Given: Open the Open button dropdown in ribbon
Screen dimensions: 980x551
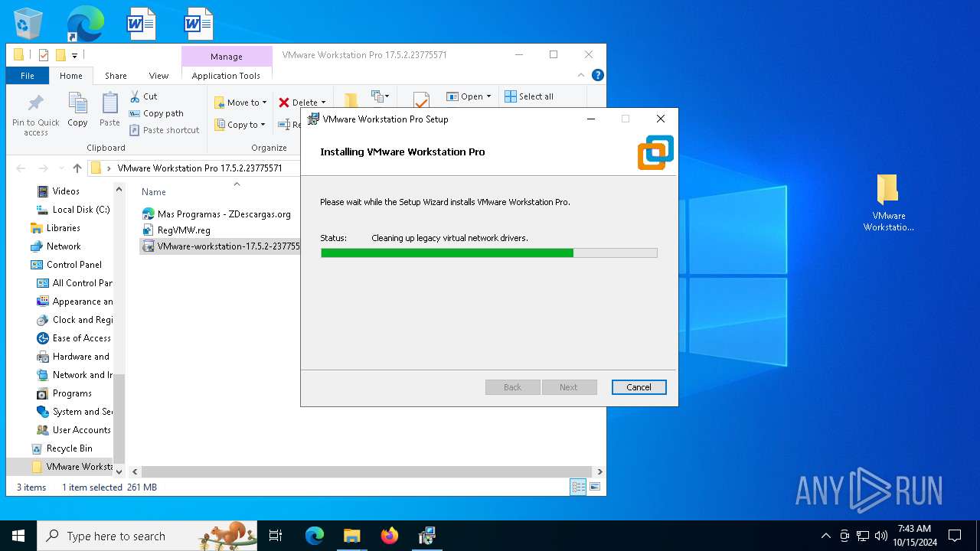Looking at the screenshot, I should 488,96.
